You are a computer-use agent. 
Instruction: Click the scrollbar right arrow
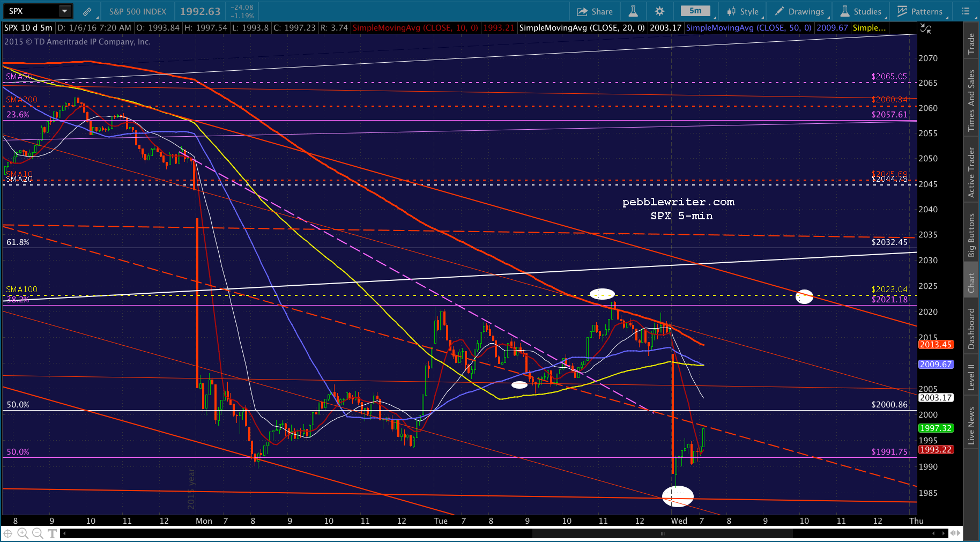click(944, 533)
